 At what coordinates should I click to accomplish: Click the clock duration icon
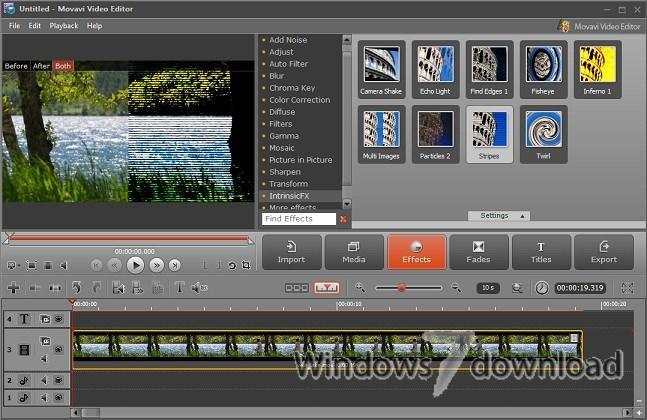coord(541,288)
